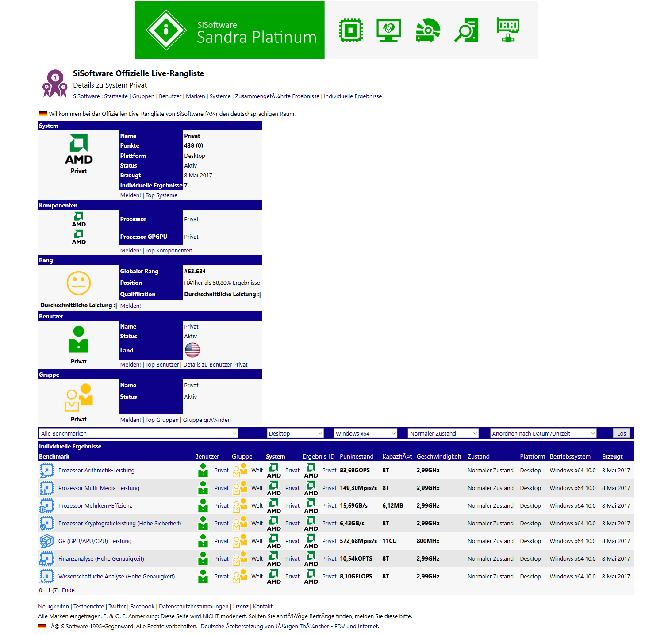Click Details zu Benutzer Privat link
The width and height of the screenshot is (672, 635).
[x=215, y=364]
